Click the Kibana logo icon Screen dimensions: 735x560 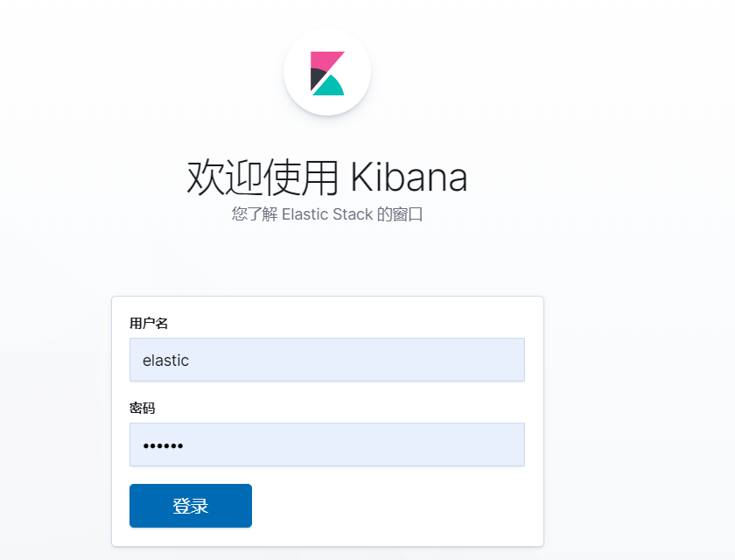327,73
